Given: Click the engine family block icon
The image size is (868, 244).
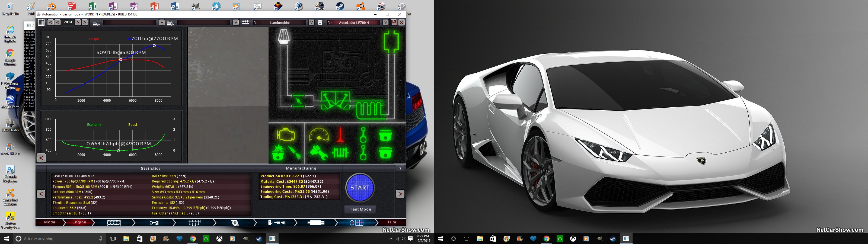Looking at the screenshot, I should pos(246,23).
